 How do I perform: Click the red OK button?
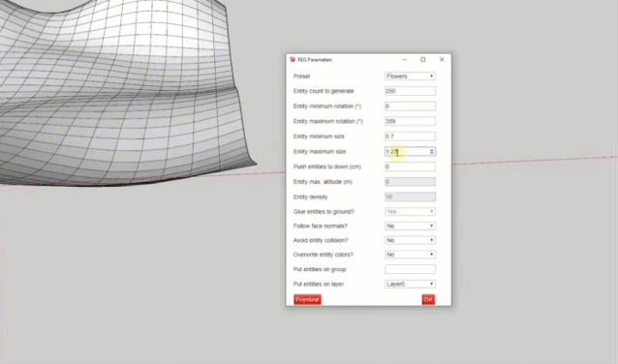[x=428, y=299]
